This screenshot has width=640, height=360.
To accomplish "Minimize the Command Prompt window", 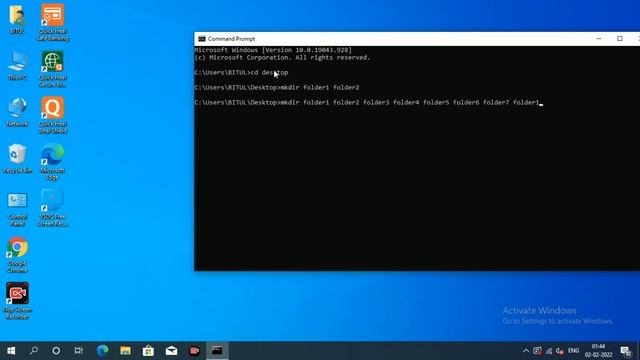I will point(599,39).
